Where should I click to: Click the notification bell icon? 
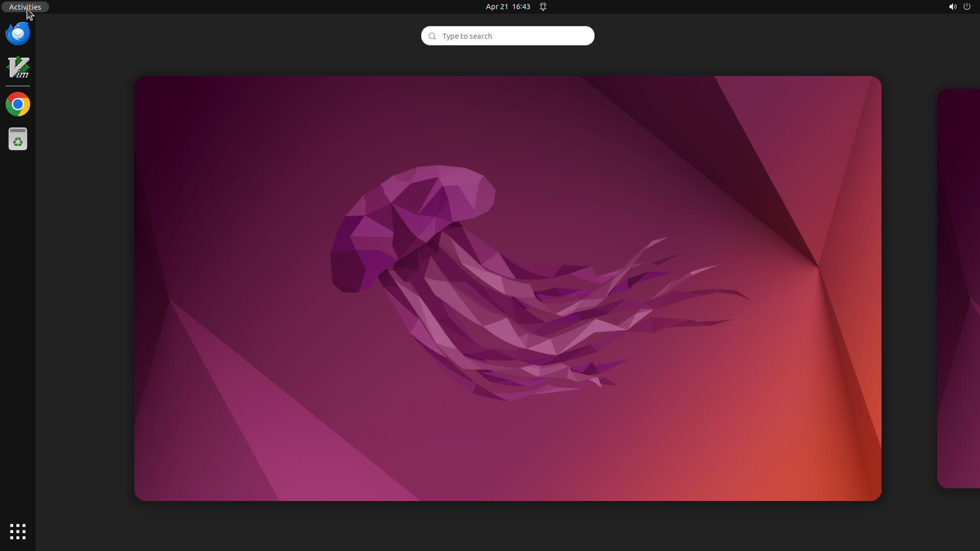543,7
